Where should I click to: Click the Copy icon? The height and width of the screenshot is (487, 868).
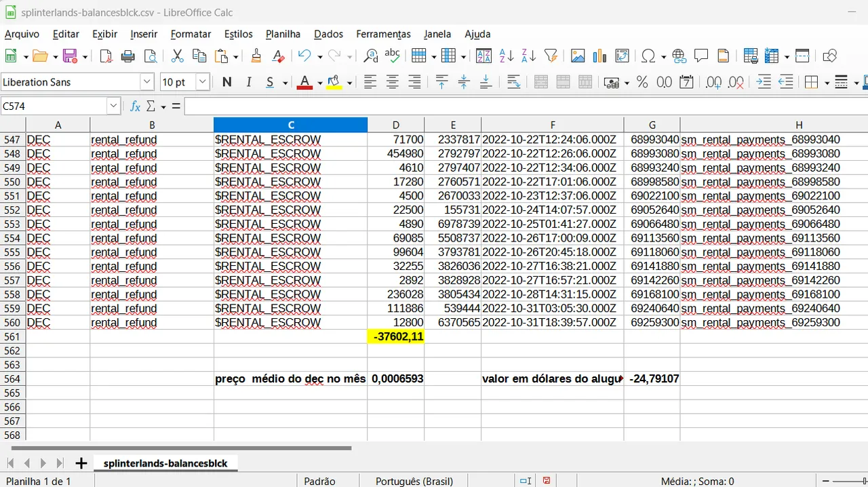pyautogui.click(x=199, y=56)
